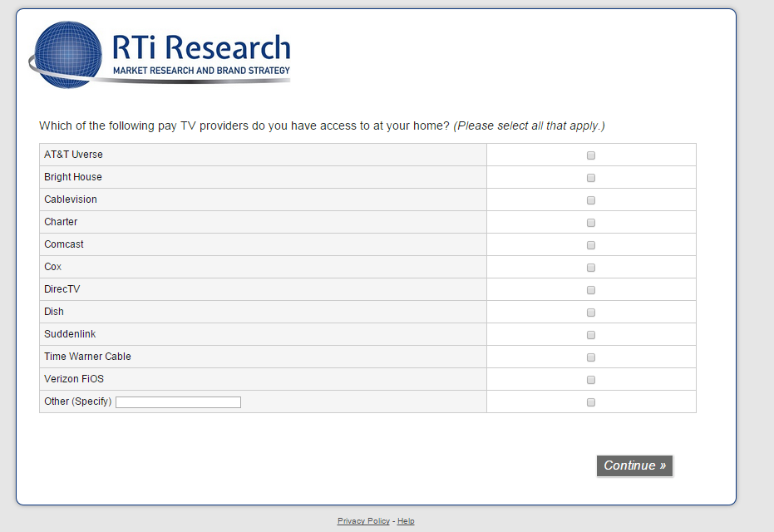Viewport: 774px width, 532px height.
Task: Click the Verizon FiOS label
Action: [74, 379]
